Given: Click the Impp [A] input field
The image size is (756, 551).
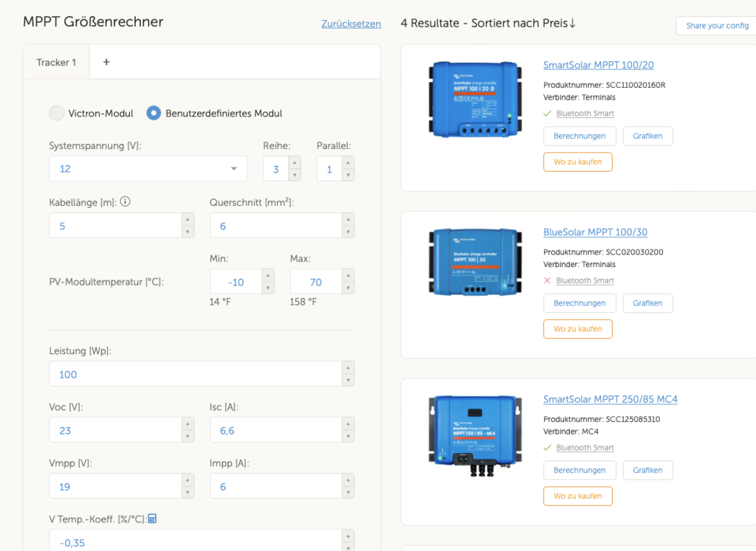Looking at the screenshot, I should 276,486.
